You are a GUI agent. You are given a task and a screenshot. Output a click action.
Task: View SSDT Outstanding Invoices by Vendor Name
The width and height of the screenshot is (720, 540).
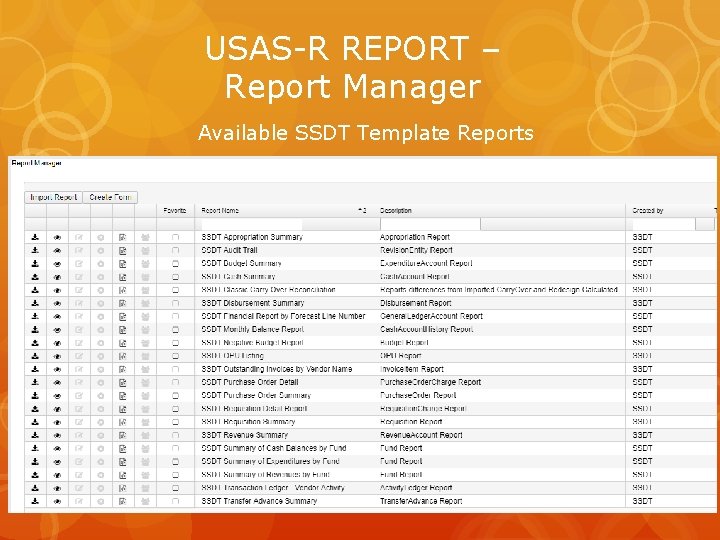[x=57, y=370]
